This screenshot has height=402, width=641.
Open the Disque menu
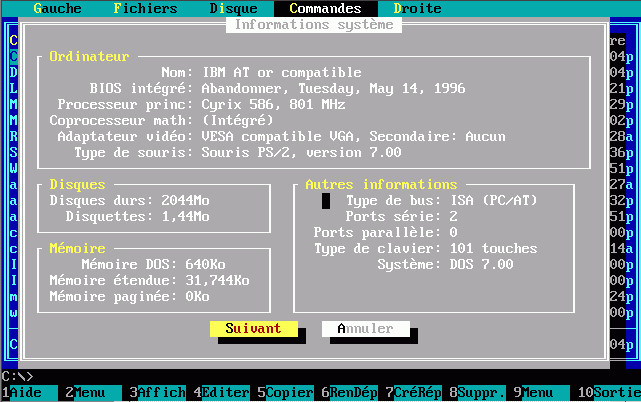pyautogui.click(x=233, y=8)
